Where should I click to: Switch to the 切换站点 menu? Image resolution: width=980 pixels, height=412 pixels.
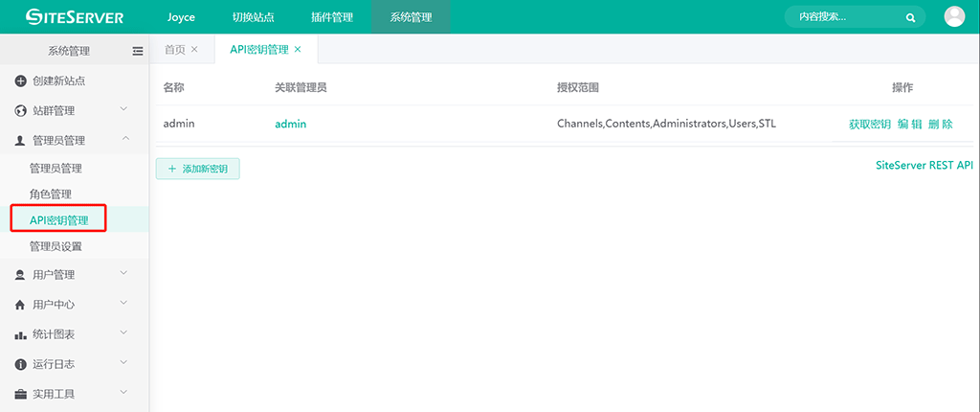253,17
